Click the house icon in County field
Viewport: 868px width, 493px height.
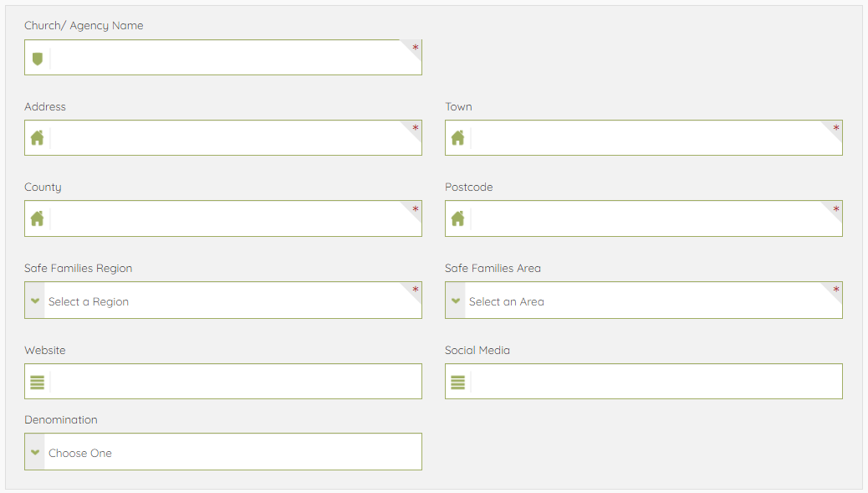[37, 218]
